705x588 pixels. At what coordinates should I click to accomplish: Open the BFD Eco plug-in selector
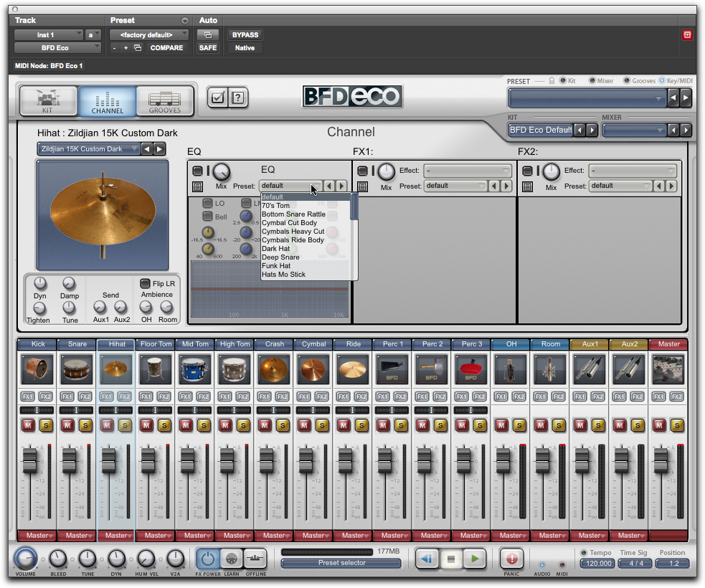point(57,47)
